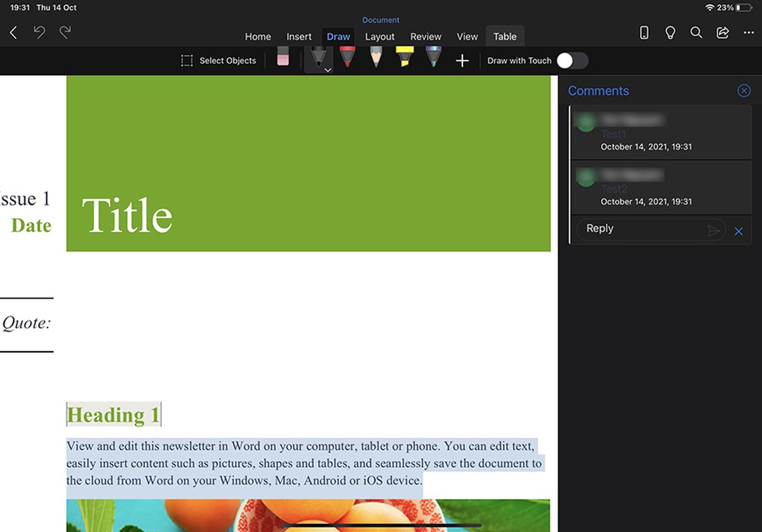Close the Comments pane

tap(744, 90)
